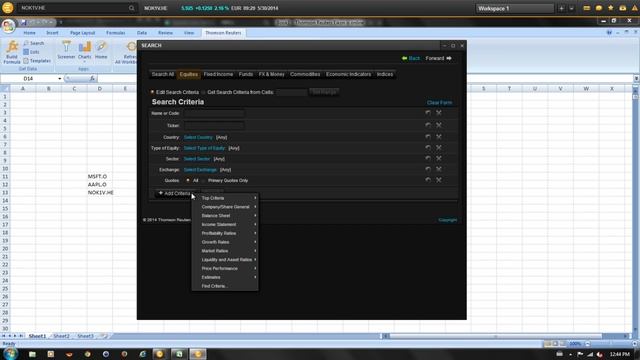Choose Estimates from the criteria menu
Viewport: 640px width, 360px height.
tap(225, 278)
